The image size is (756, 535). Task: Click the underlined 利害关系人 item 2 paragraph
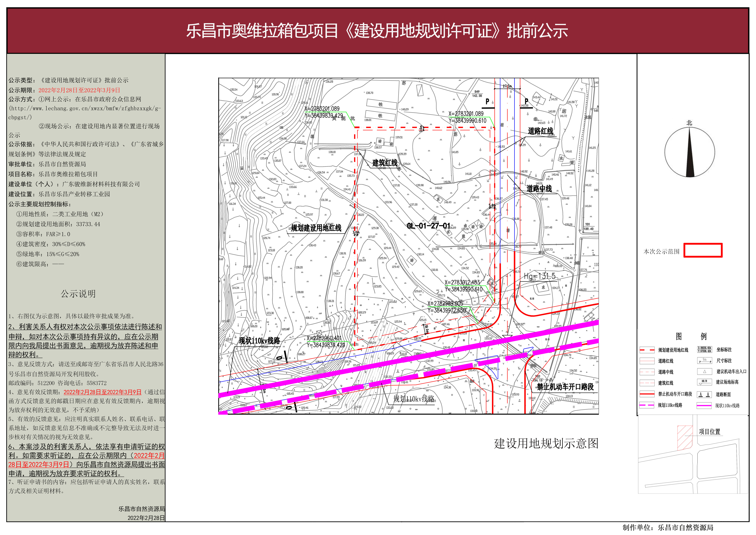(85, 341)
